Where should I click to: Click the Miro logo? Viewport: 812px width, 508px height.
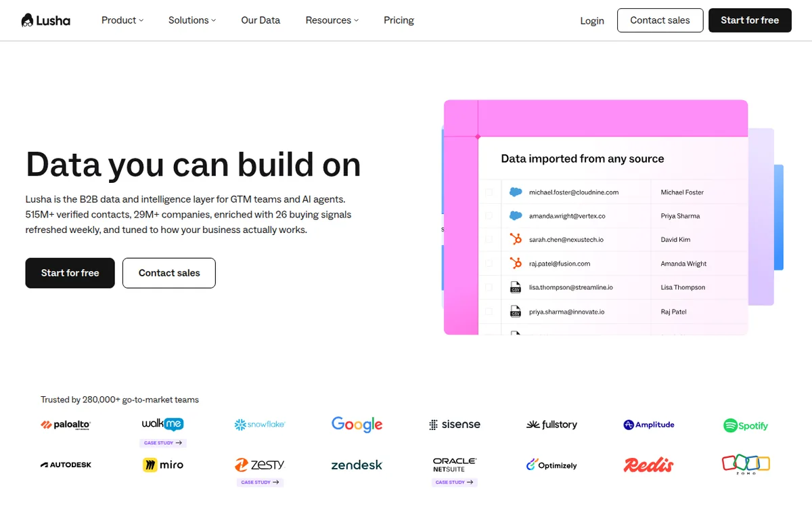(x=163, y=465)
